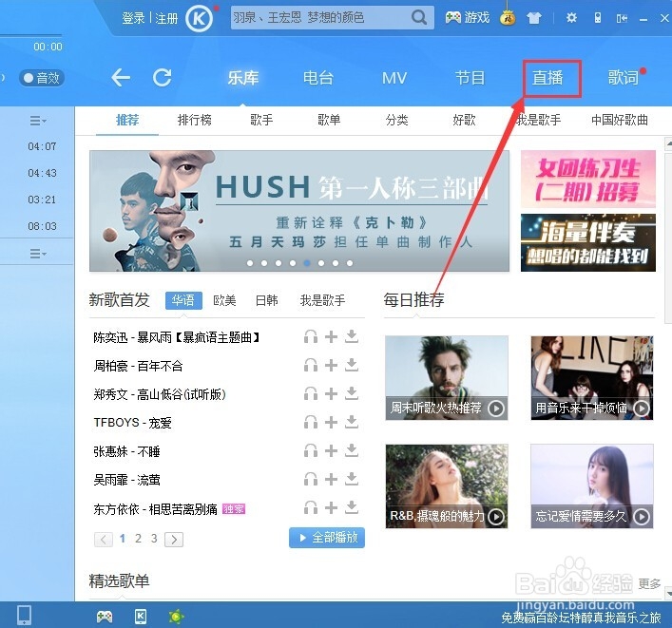Play 周末听歌火热推荐 with play icon

tap(496, 409)
